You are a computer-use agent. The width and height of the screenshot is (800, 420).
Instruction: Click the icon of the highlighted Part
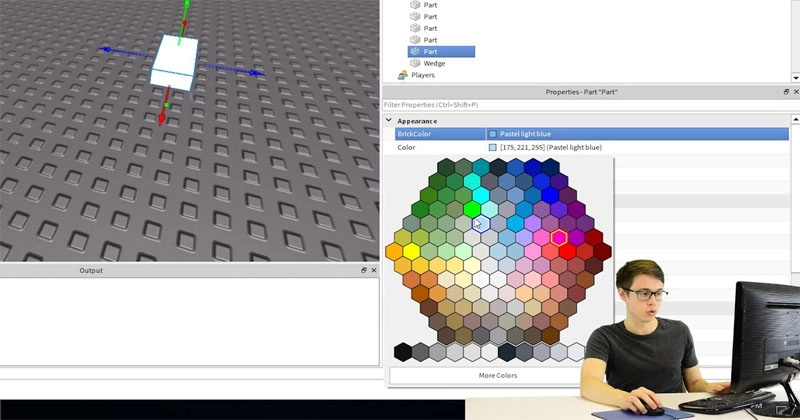(x=414, y=51)
